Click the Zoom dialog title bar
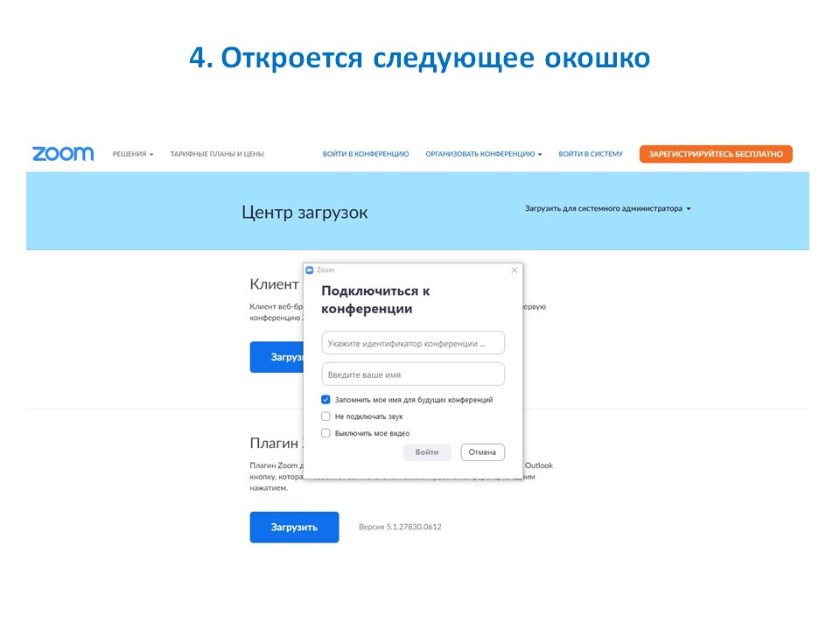Screen dimensions: 840x630 pos(411,270)
